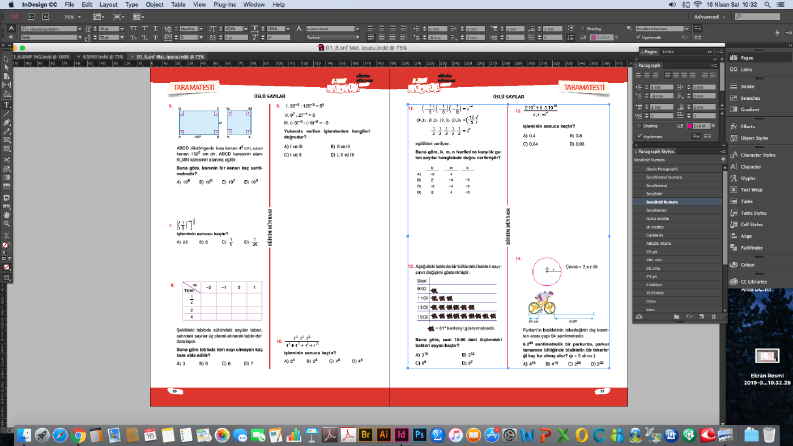793x446 pixels.
Task: Click fill and stroke swatch in Tools panel
Action: [x=6, y=246]
